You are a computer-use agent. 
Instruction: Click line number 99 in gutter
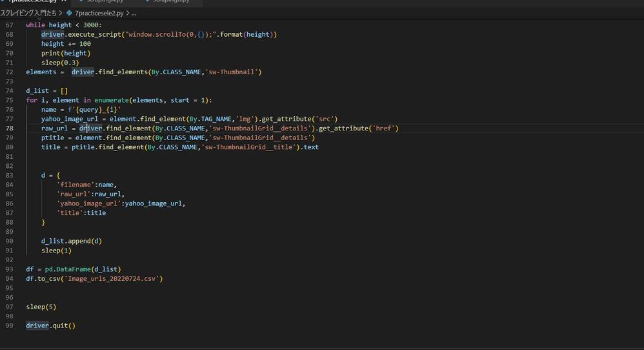(10, 325)
